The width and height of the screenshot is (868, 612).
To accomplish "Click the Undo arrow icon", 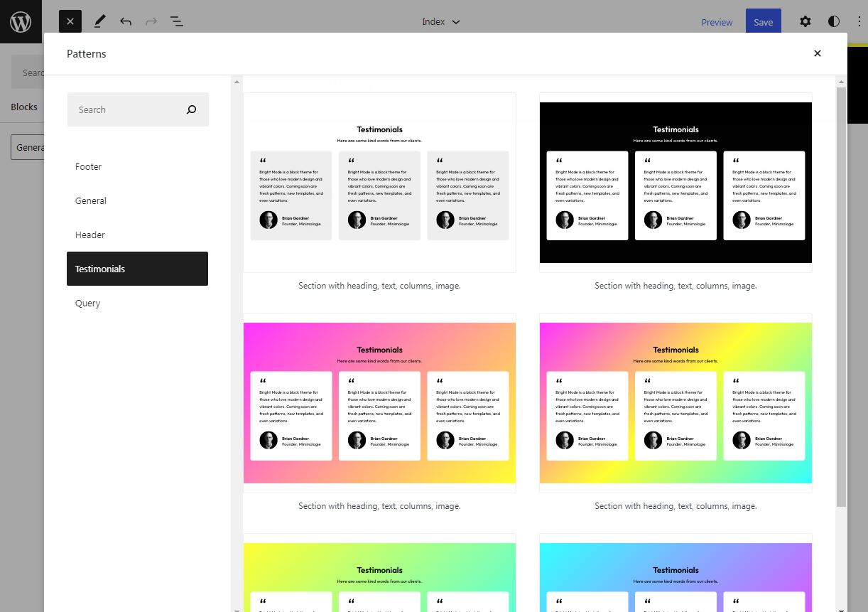I will [x=126, y=21].
